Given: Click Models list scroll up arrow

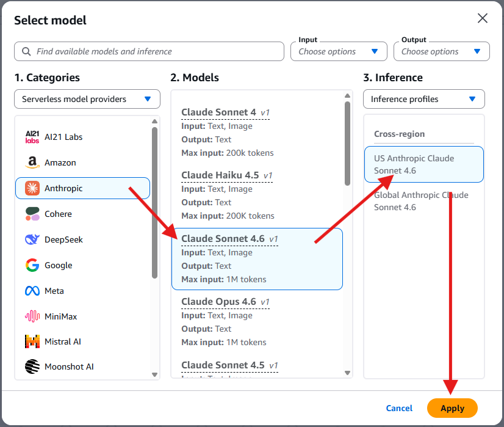Looking at the screenshot, I should [x=347, y=95].
